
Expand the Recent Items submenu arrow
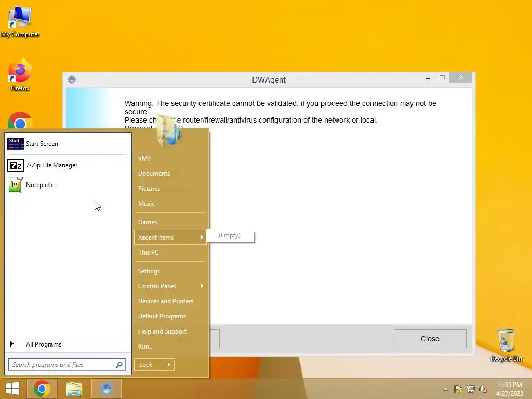[x=202, y=237]
